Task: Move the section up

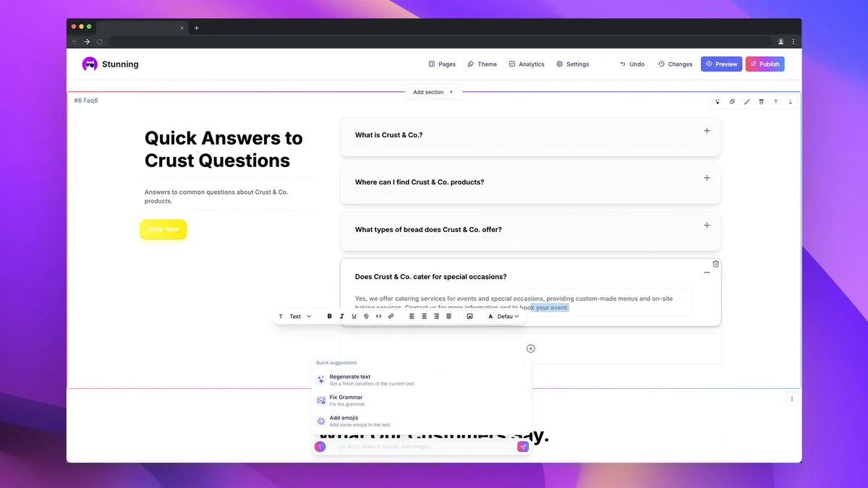Action: tap(775, 102)
